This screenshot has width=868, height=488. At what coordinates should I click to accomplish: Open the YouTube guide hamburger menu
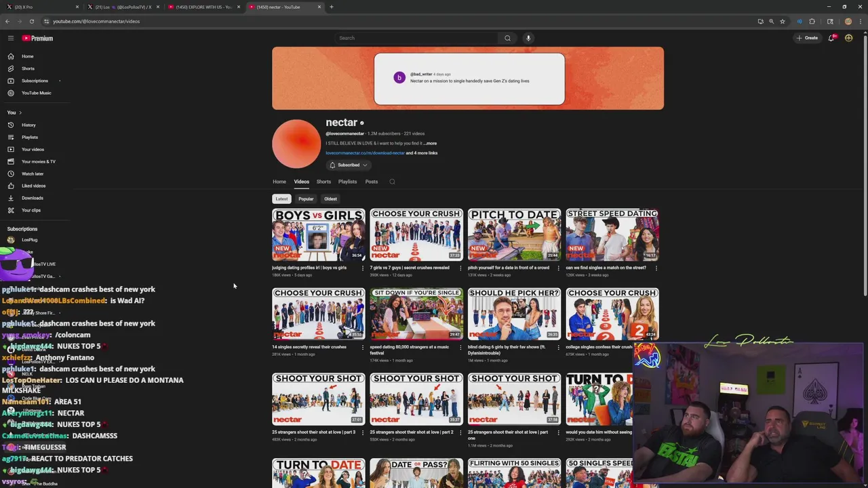pyautogui.click(x=11, y=38)
